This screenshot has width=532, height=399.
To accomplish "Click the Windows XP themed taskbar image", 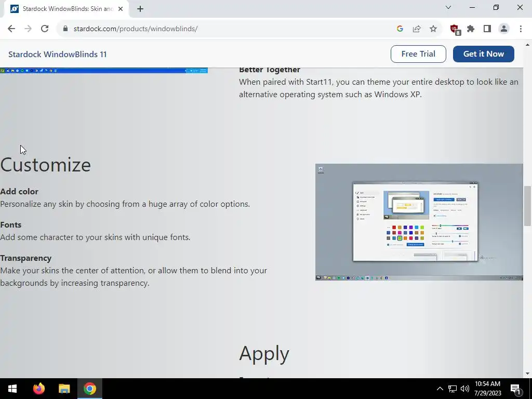I will click(x=103, y=71).
